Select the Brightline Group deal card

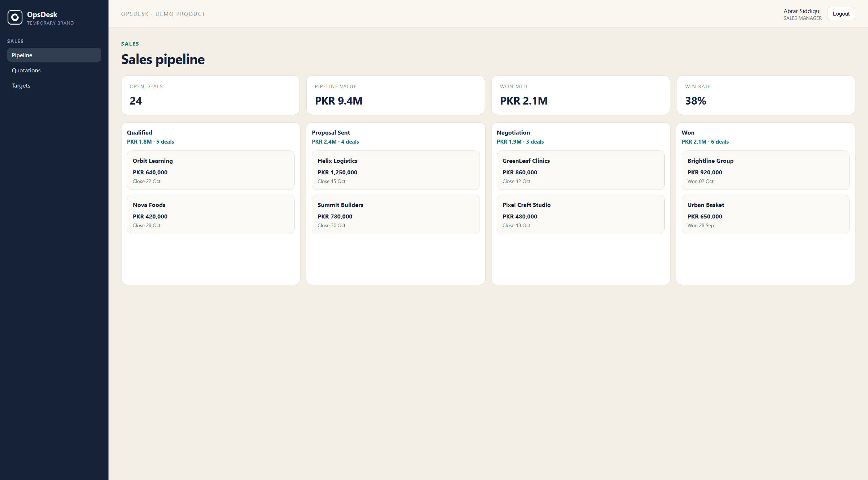(x=765, y=170)
